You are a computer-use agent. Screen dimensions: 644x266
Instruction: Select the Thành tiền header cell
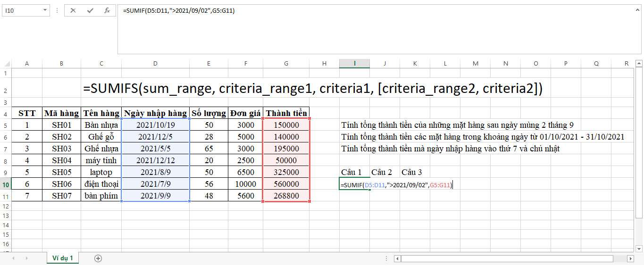tap(286, 113)
